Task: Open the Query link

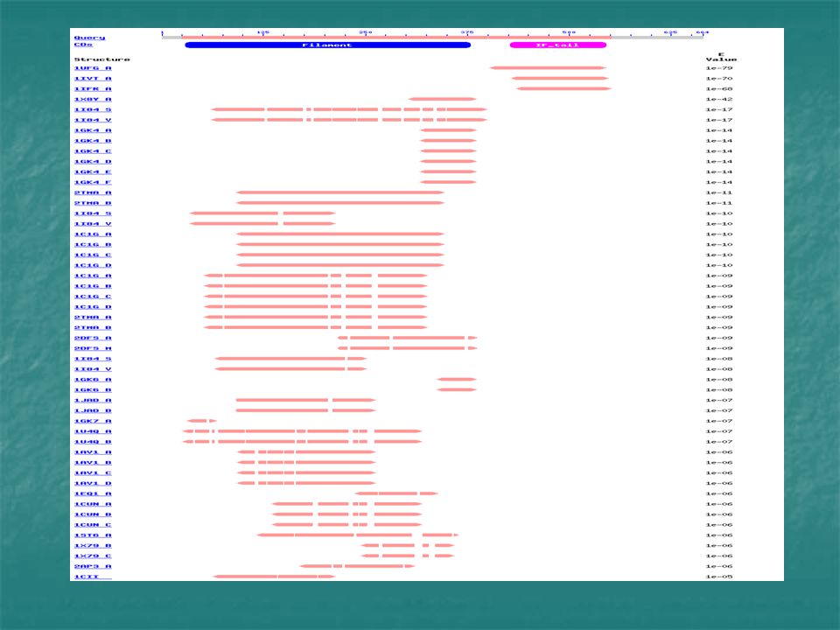Action: coord(89,38)
